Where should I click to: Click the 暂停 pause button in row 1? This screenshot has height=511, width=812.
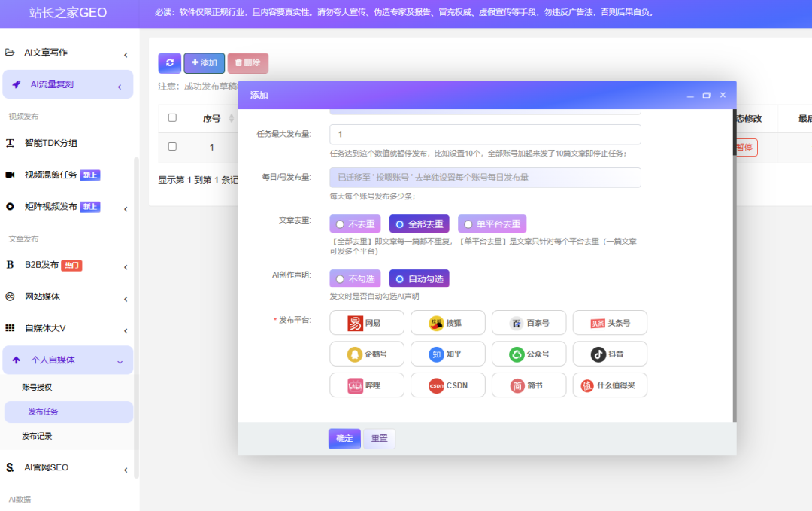click(744, 148)
